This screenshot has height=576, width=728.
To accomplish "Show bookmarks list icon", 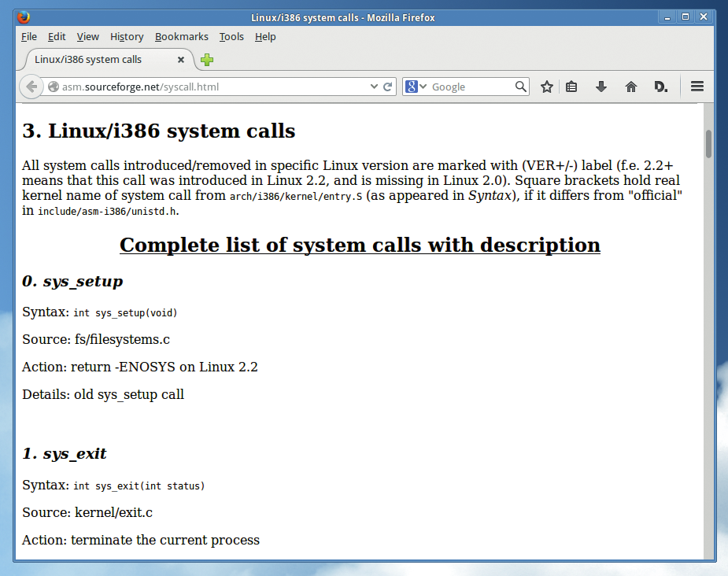I will coord(571,87).
